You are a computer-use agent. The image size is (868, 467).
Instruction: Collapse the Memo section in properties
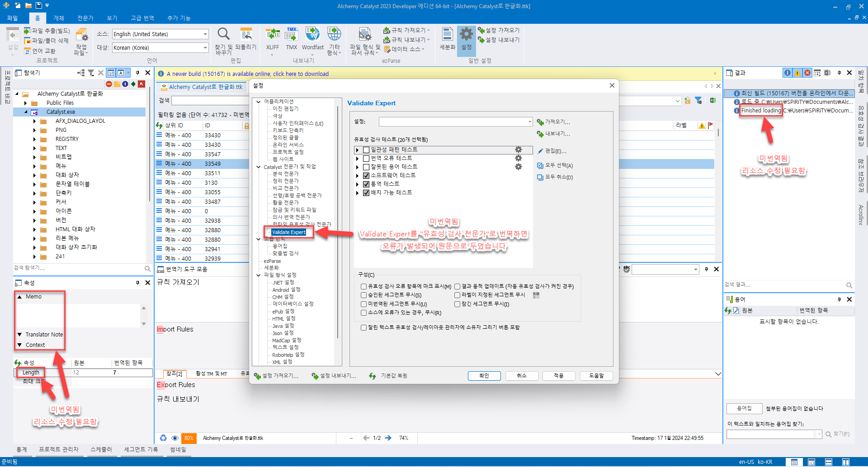pyautogui.click(x=19, y=297)
